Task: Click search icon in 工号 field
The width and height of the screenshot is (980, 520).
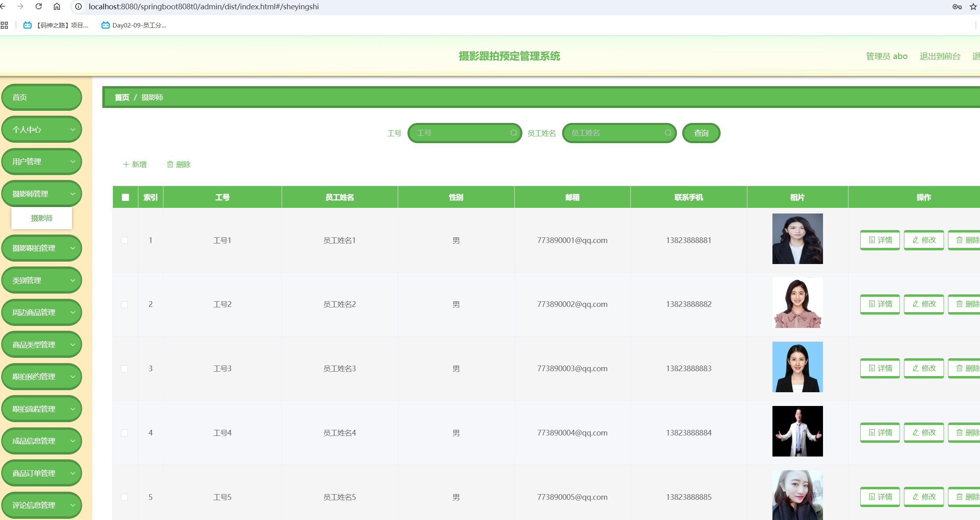Action: [513, 133]
